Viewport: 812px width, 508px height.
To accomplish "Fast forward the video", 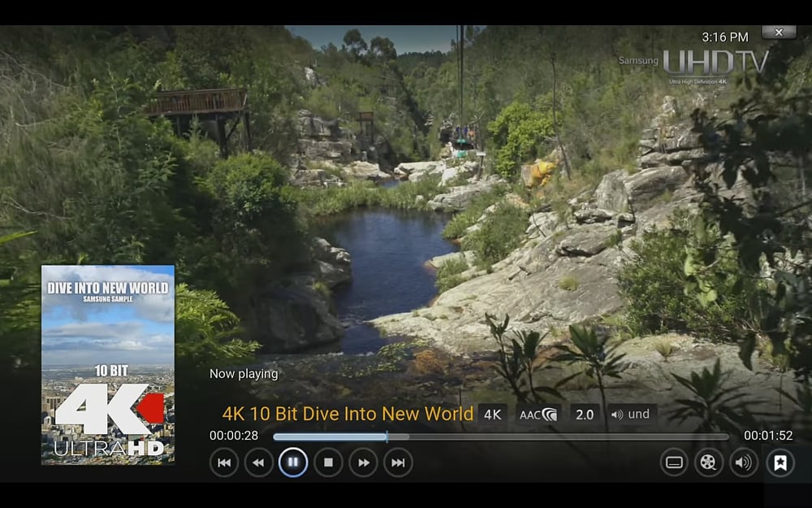I will 364,462.
